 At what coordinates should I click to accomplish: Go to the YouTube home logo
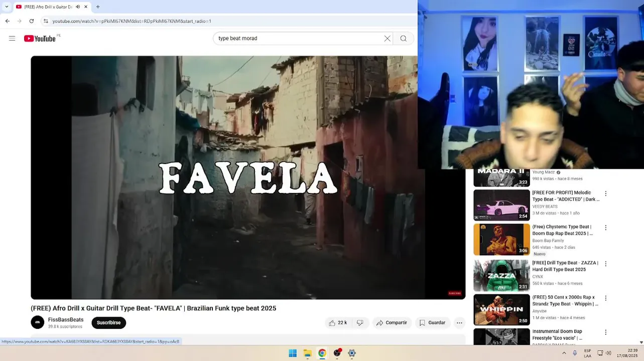click(40, 39)
